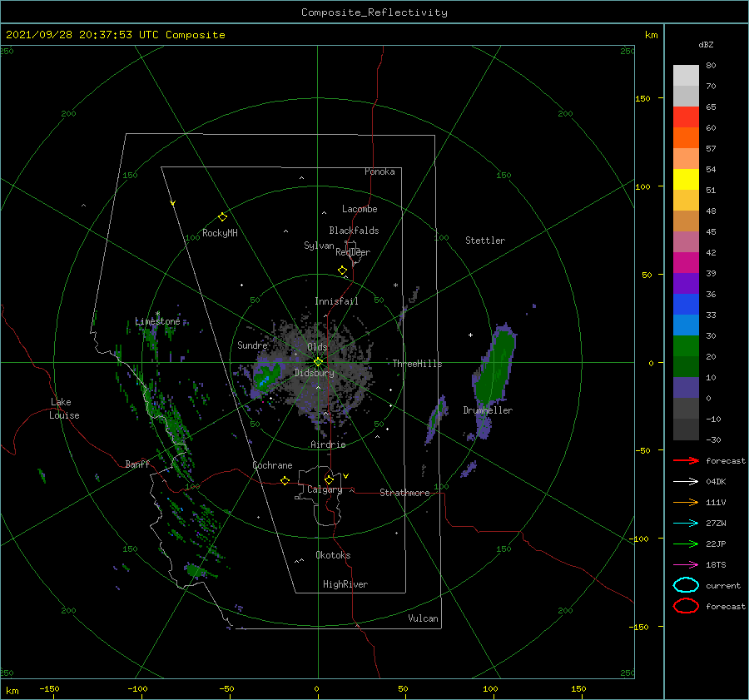Click the yellow diamond marker below RedDeer
This screenshot has width=749, height=700.
[342, 271]
